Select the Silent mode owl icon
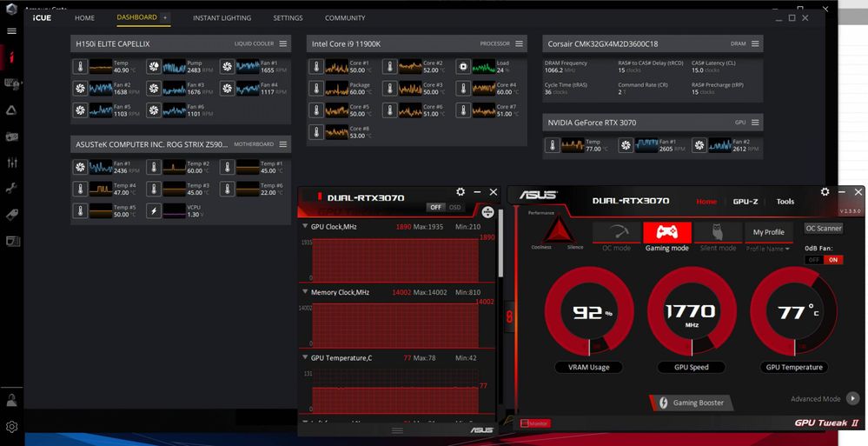This screenshot has width=868, height=446. tap(718, 233)
